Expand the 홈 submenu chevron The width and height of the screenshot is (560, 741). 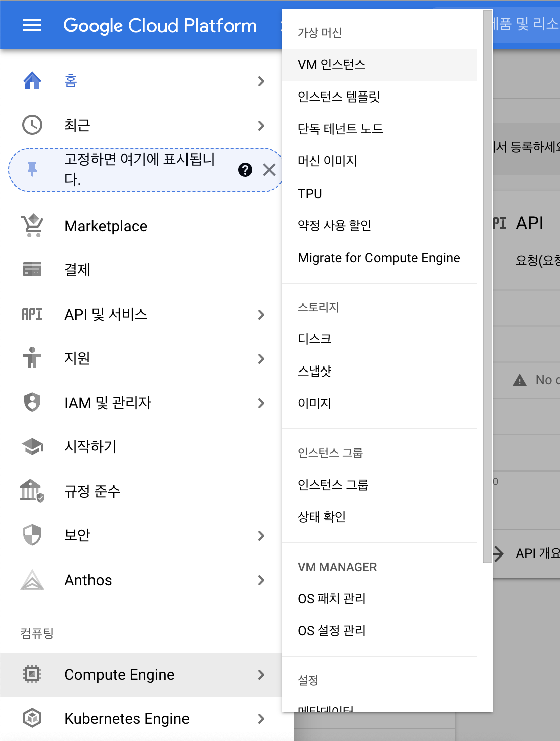tap(261, 81)
